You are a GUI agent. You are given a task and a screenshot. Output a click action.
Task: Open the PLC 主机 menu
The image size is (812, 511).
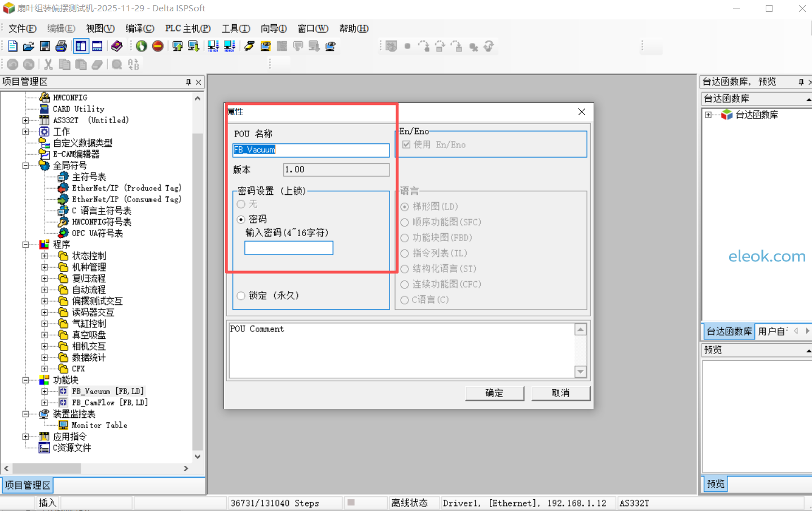click(188, 28)
